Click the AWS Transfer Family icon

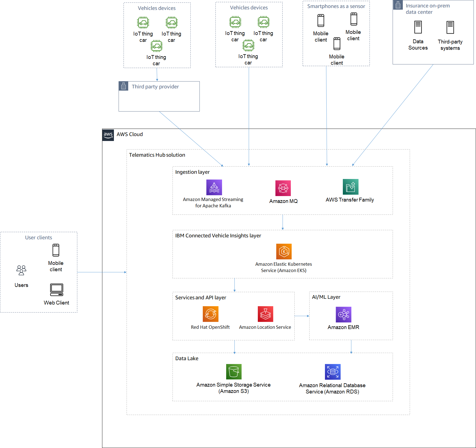click(351, 187)
